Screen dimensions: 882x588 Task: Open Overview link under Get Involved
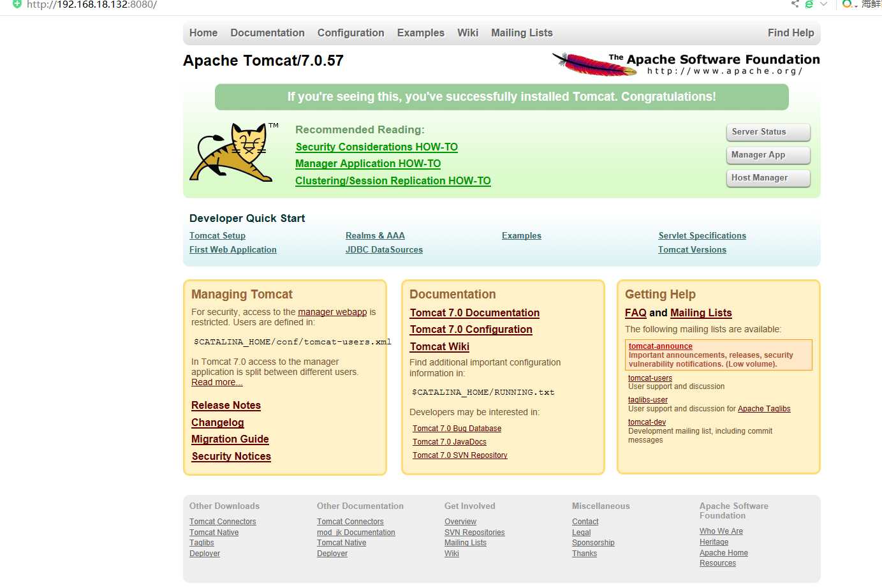(460, 522)
